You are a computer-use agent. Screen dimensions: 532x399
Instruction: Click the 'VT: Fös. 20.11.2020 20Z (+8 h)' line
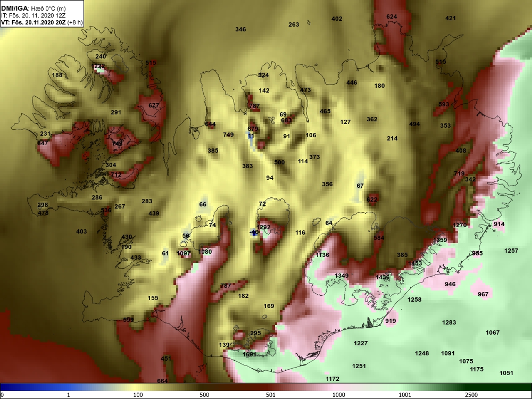coord(41,22)
